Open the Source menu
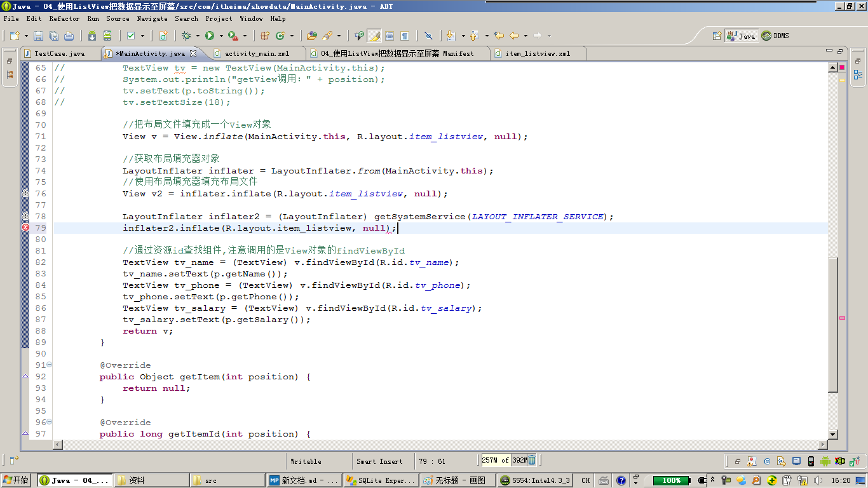Screen dimensions: 868x488 118,19
